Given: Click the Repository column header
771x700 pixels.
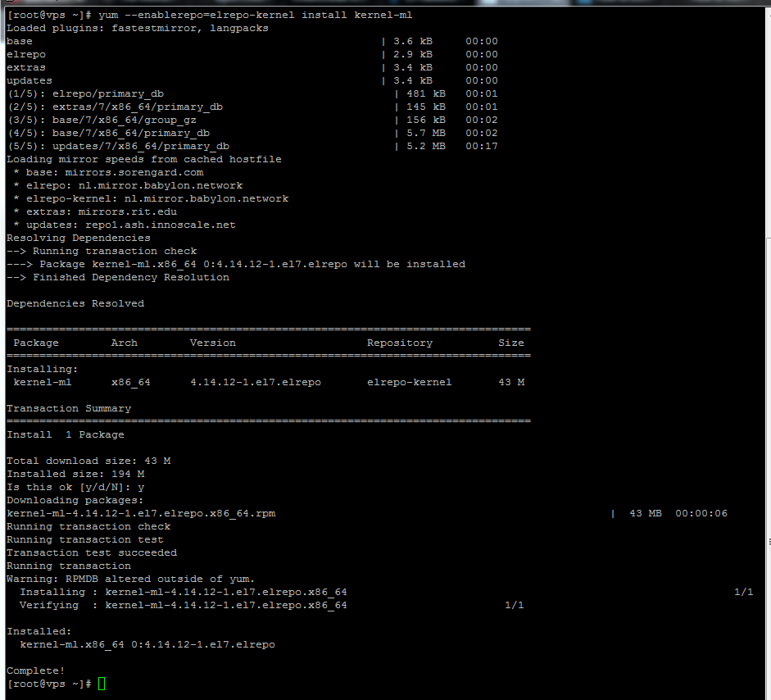Looking at the screenshot, I should [400, 343].
